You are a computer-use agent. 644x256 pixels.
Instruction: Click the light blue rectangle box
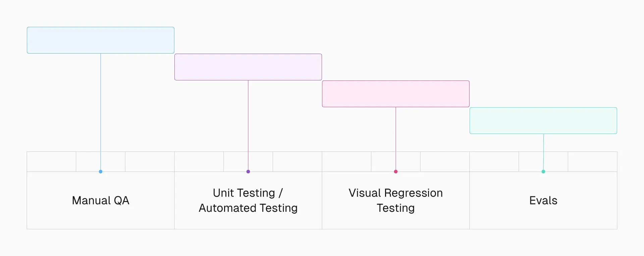(x=101, y=40)
